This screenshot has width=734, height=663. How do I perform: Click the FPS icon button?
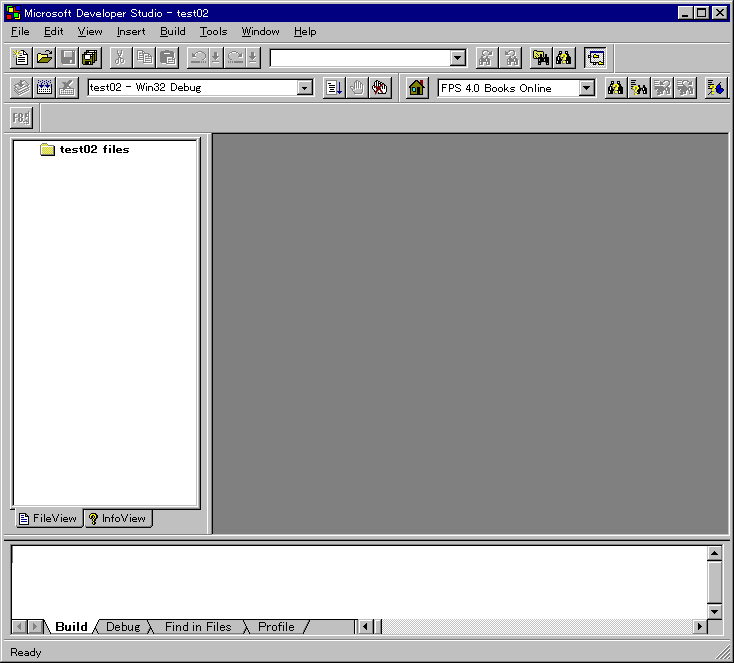[x=21, y=118]
